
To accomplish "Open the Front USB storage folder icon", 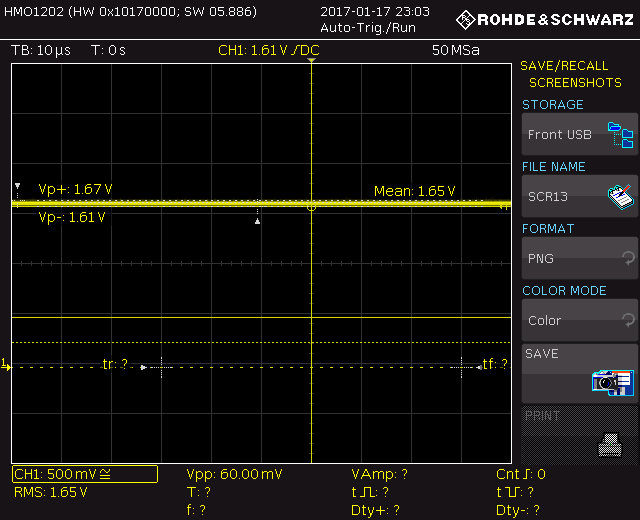I will pos(620,135).
